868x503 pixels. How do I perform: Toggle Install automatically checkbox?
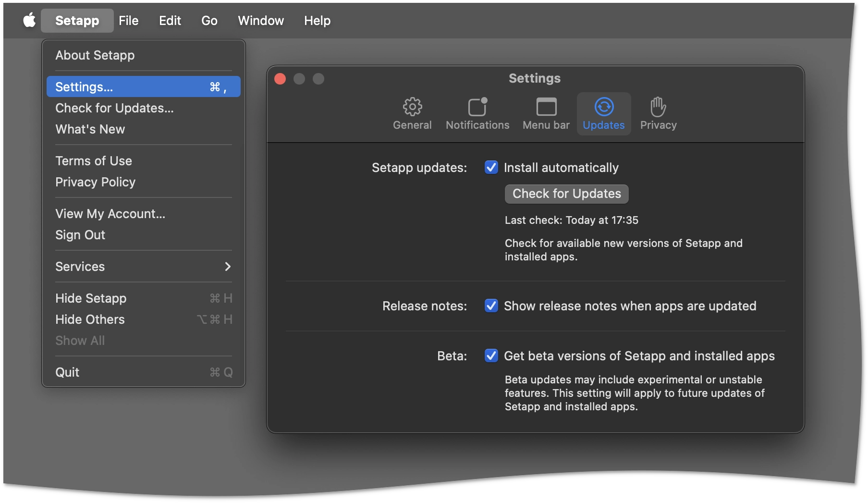coord(491,167)
